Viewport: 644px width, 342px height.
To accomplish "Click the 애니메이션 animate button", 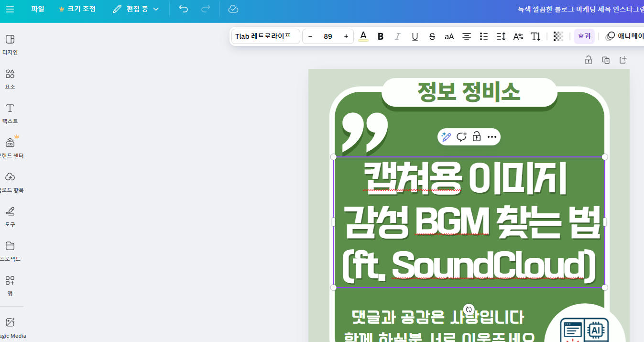I will tap(624, 36).
